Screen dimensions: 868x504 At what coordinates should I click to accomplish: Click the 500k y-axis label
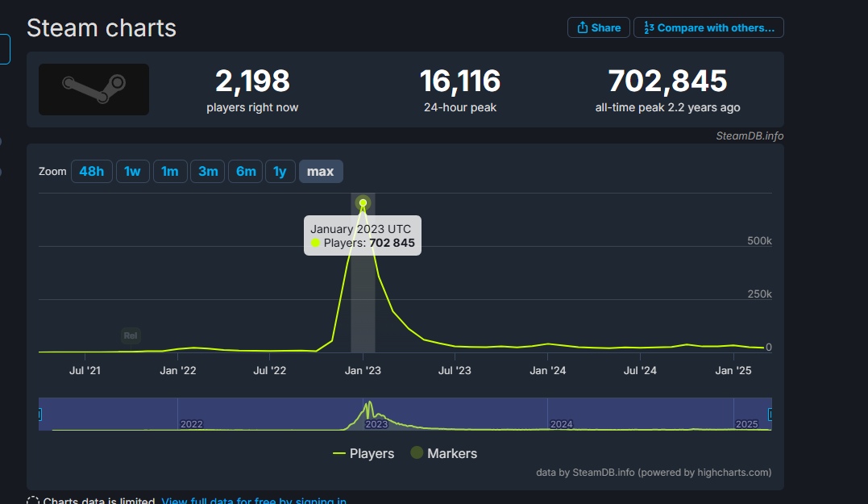coord(759,240)
